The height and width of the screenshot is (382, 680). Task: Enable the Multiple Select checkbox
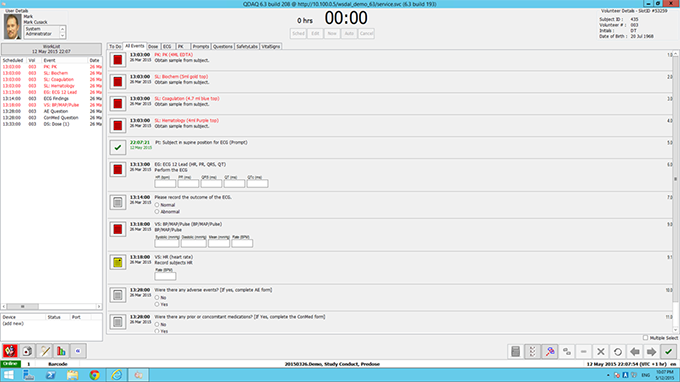coord(645,338)
